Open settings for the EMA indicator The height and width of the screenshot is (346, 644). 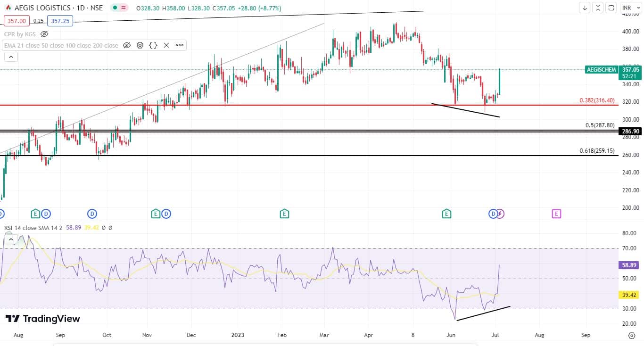pyautogui.click(x=140, y=45)
